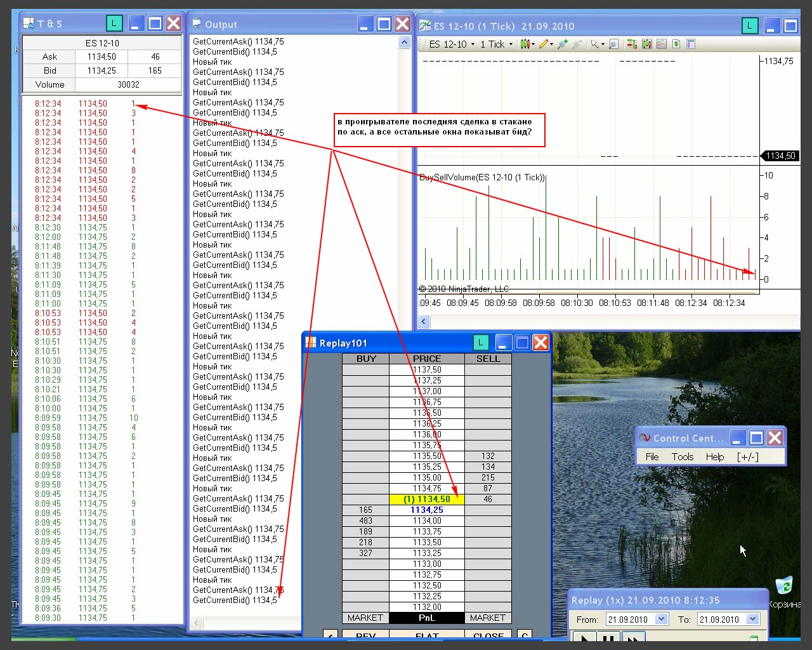Viewport: 812px width, 650px height.
Task: Open the Tools menu in Control Center
Action: point(682,457)
